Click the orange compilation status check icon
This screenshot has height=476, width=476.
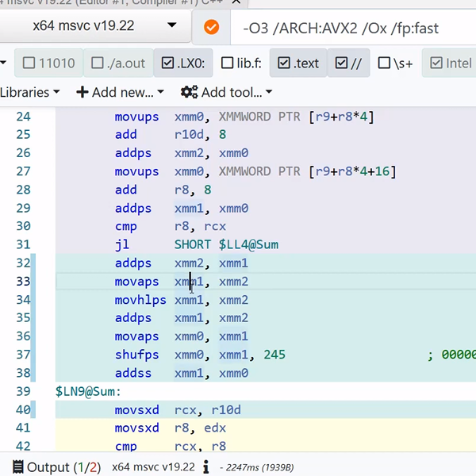211,28
